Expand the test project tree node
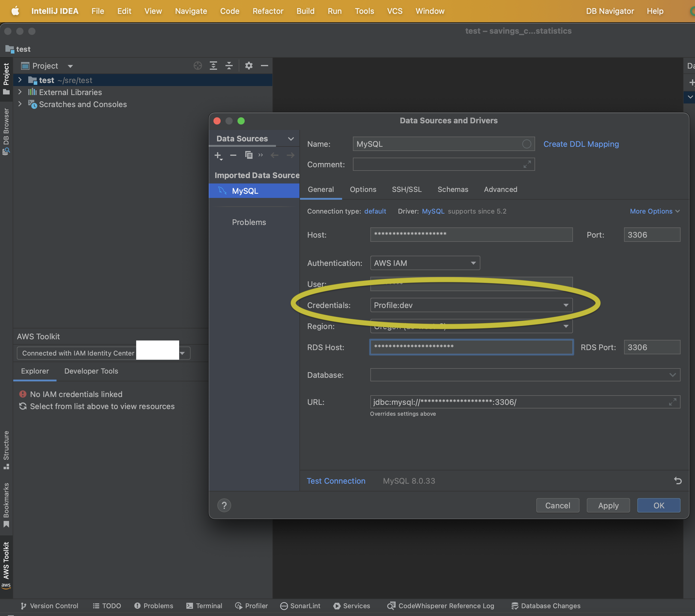 click(20, 80)
